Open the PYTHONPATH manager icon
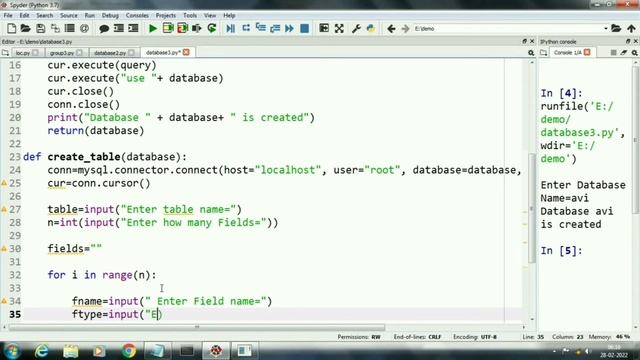 (371, 29)
